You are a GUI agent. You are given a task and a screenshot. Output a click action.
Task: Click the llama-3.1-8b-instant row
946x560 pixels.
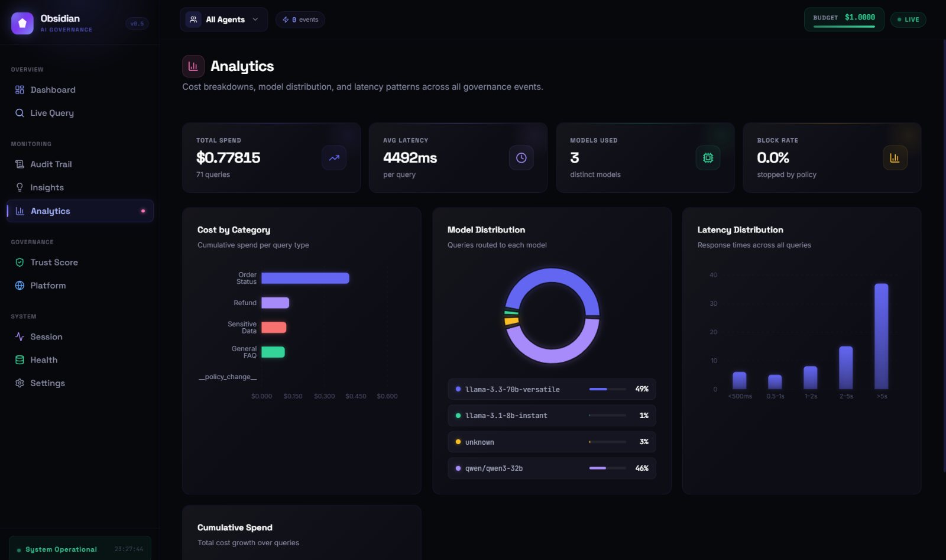(x=552, y=416)
